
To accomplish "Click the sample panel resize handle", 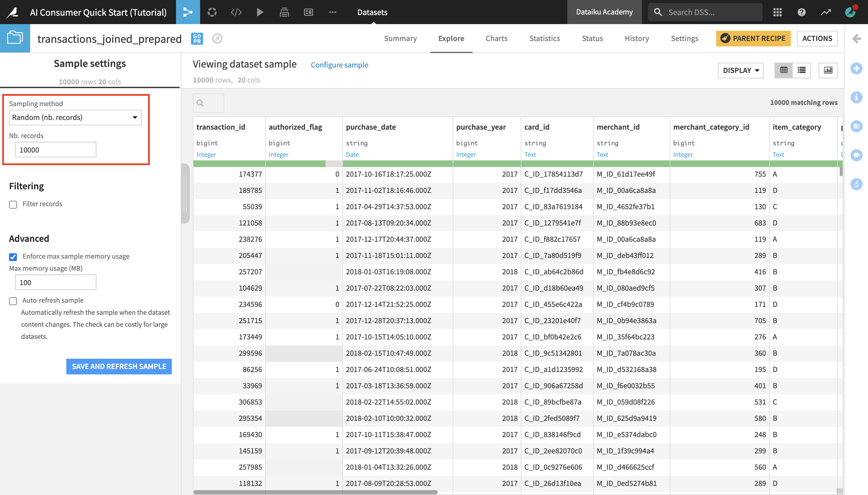I will pyautogui.click(x=185, y=194).
